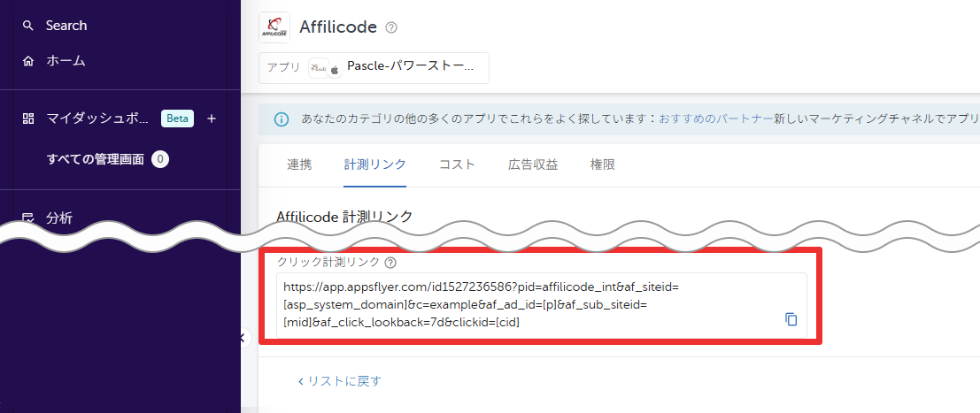
Task: Open the 権限 tab
Action: pyautogui.click(x=603, y=165)
